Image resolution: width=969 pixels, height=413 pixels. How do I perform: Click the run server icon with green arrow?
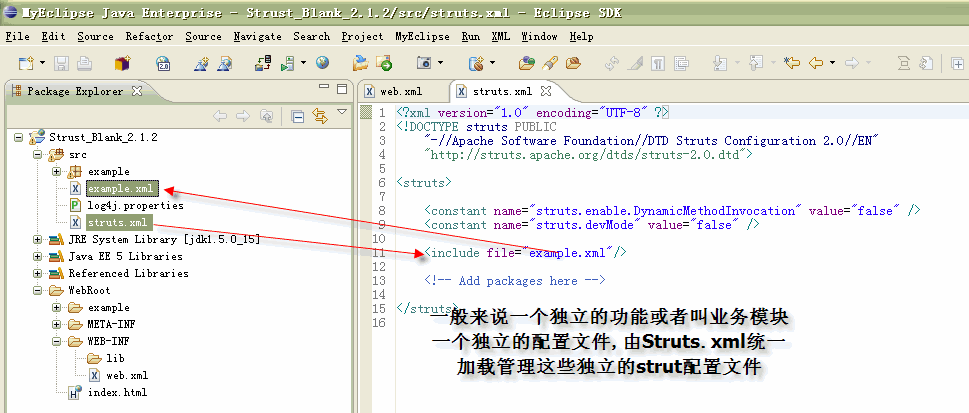(287, 63)
